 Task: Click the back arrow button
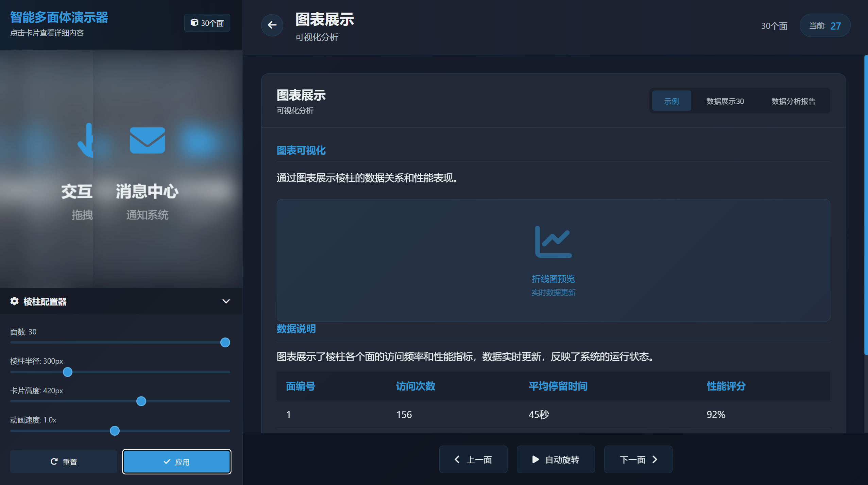tap(272, 25)
